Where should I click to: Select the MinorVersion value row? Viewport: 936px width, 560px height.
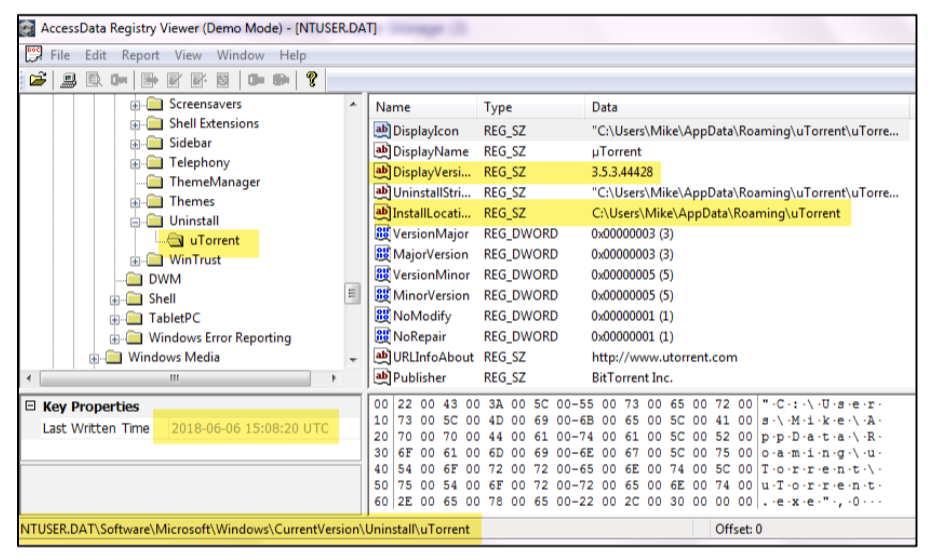click(x=641, y=296)
